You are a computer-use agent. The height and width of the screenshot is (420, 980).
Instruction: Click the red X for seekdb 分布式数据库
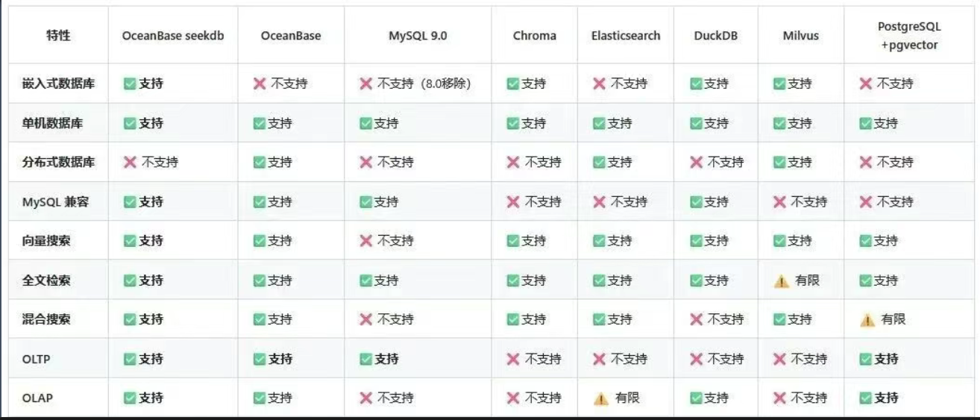coord(130,162)
